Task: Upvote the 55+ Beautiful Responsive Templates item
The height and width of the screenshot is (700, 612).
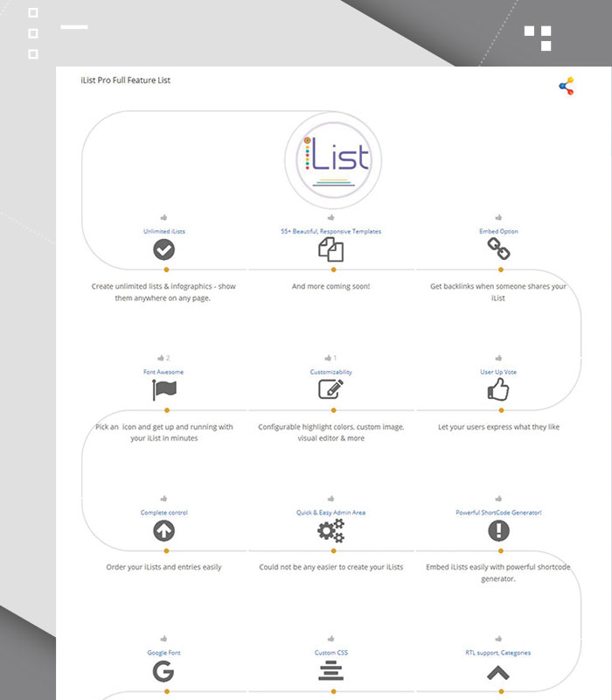Action: (x=331, y=217)
